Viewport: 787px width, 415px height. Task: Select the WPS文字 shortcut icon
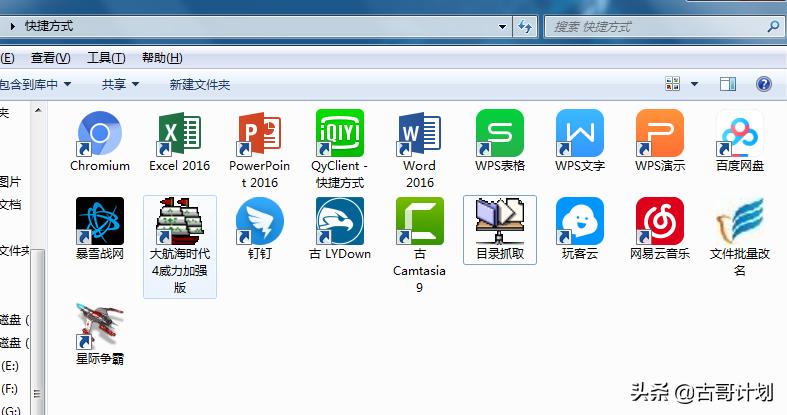[580, 133]
